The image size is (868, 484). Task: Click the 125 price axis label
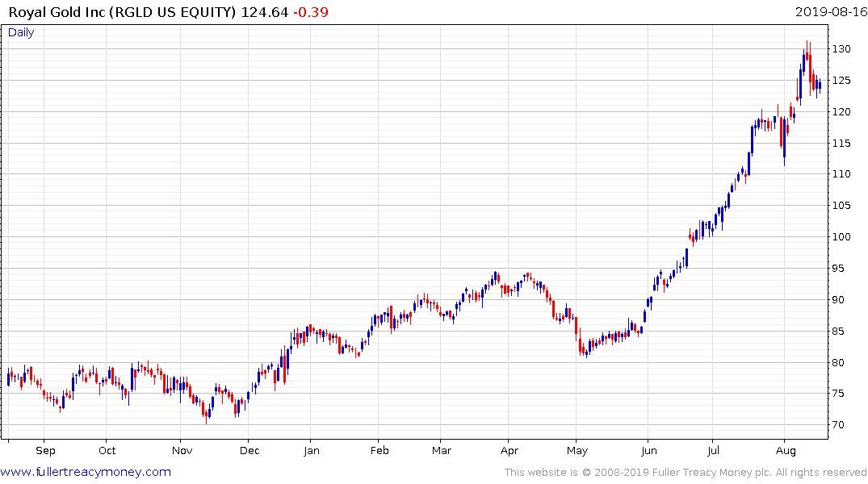tap(841, 81)
